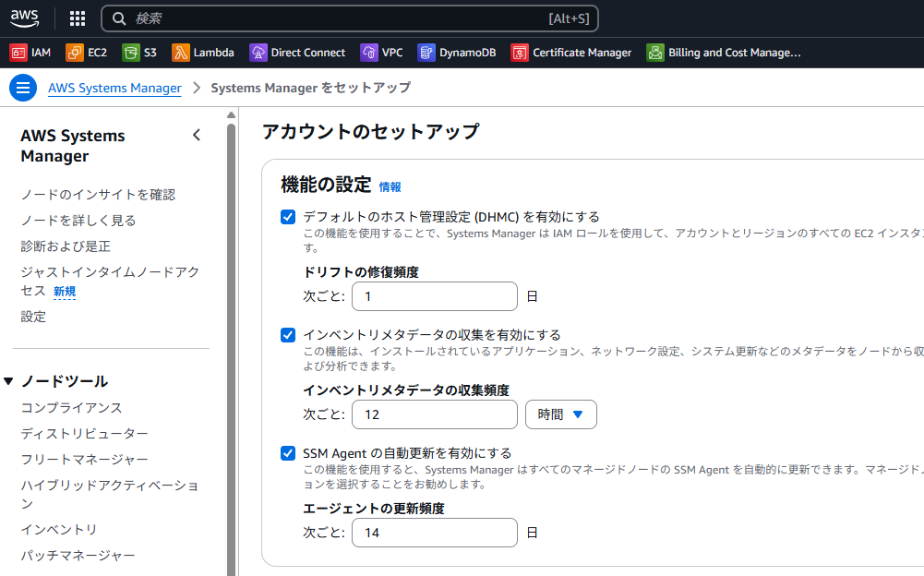Screen dimensions: 924x576
Task: Open the S3 service shortcut icon
Action: pos(131,53)
